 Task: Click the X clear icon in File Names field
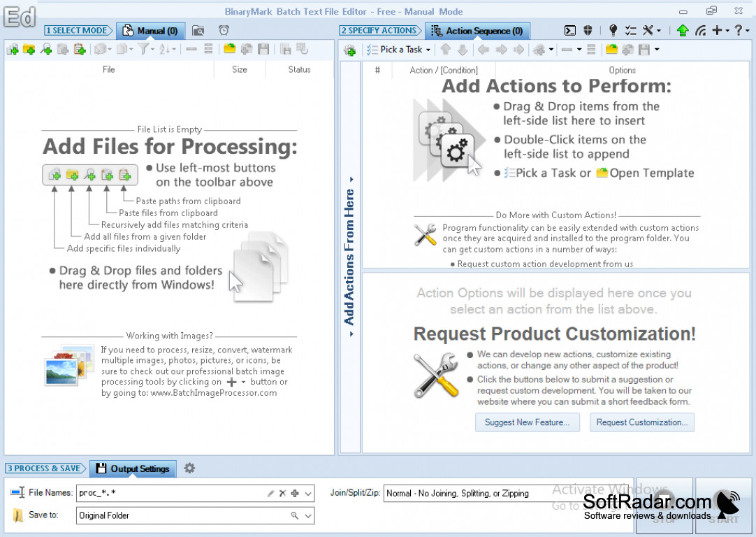pyautogui.click(x=282, y=493)
